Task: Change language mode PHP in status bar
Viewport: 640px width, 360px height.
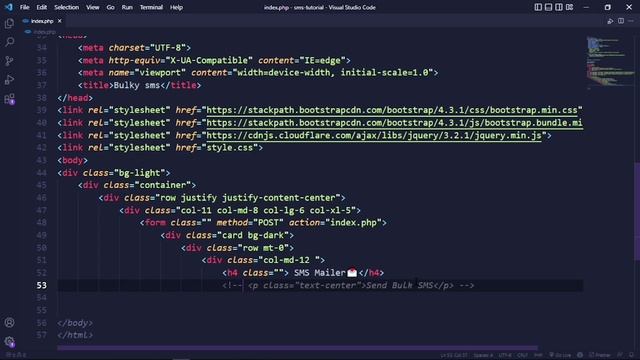Action: pos(538,355)
